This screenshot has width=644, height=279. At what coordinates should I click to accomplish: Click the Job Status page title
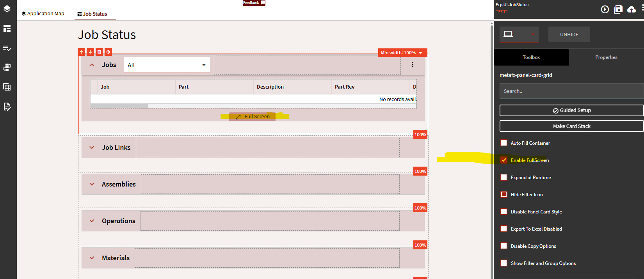[x=107, y=35]
